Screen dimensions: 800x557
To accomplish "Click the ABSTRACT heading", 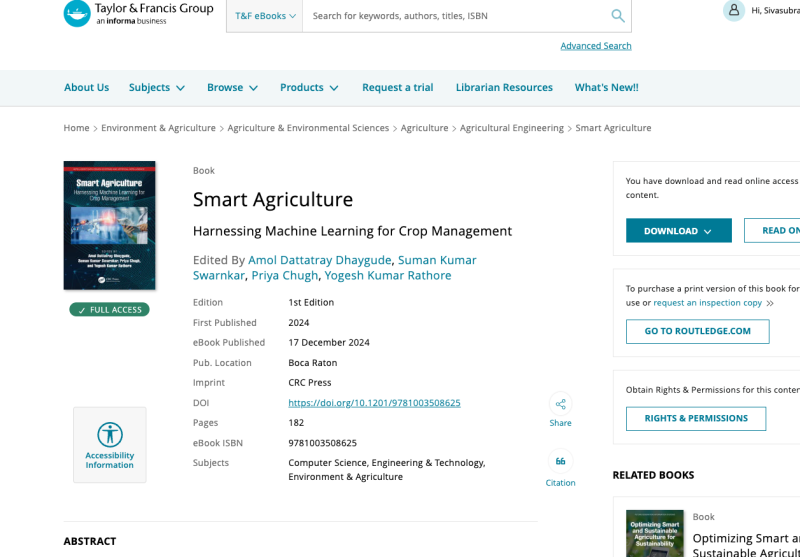I will pyautogui.click(x=90, y=541).
